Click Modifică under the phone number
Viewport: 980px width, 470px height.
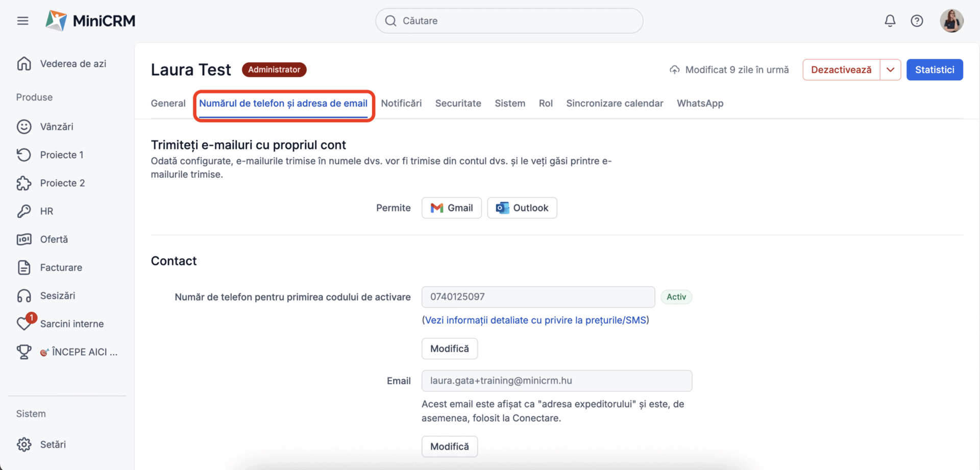click(x=449, y=348)
